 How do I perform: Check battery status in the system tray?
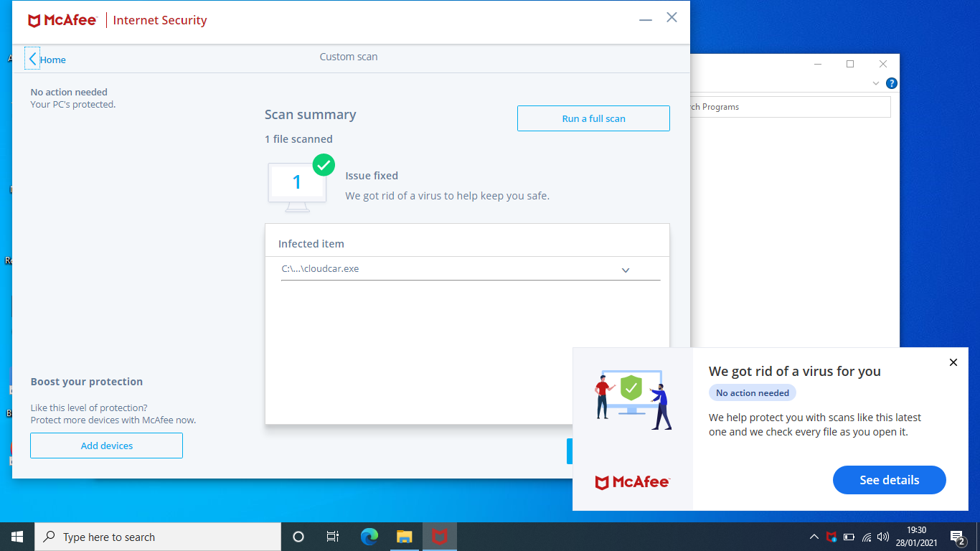[x=849, y=537]
